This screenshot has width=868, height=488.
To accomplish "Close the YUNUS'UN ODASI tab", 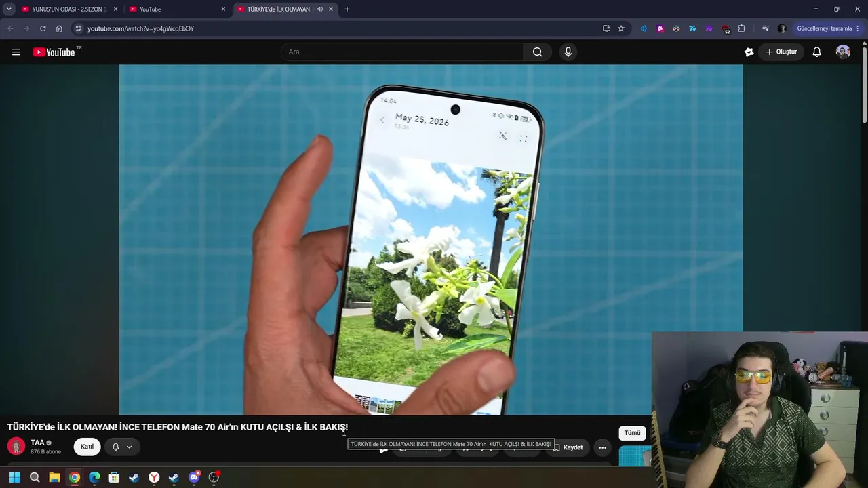I will click(115, 9).
